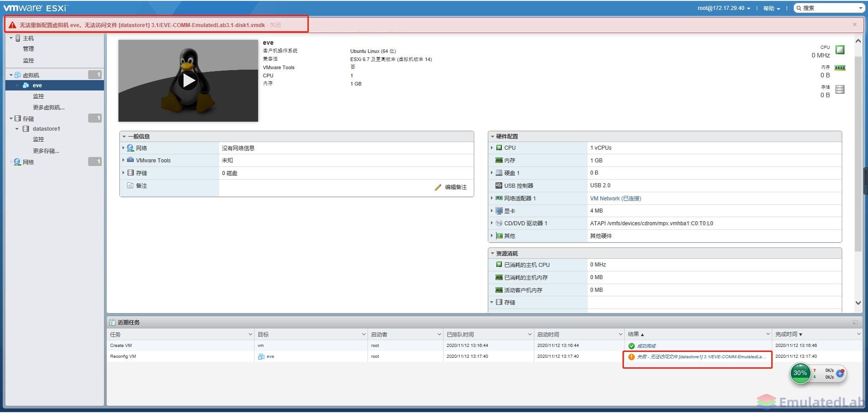Click the 关闭 link in the error banner
Screen dimensions: 868x413
tap(275, 25)
